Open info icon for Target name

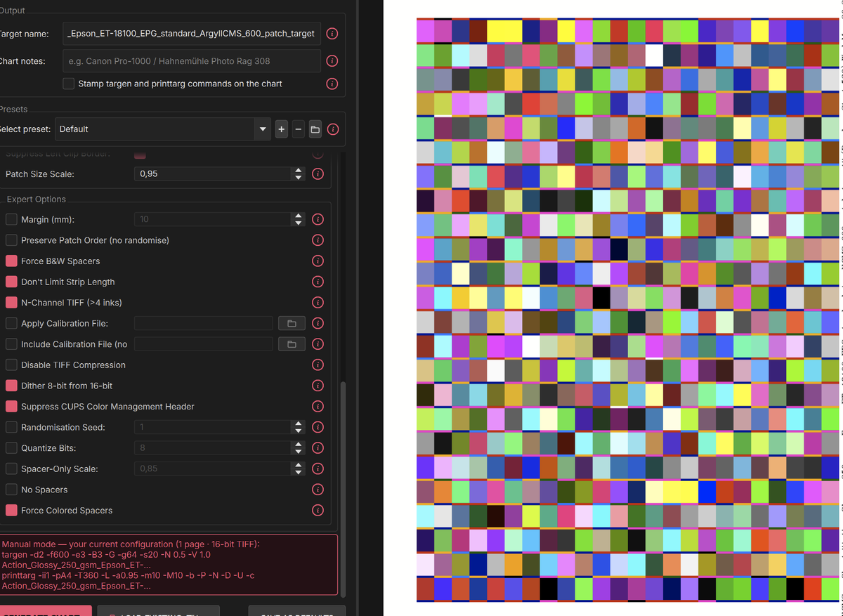[x=332, y=34]
